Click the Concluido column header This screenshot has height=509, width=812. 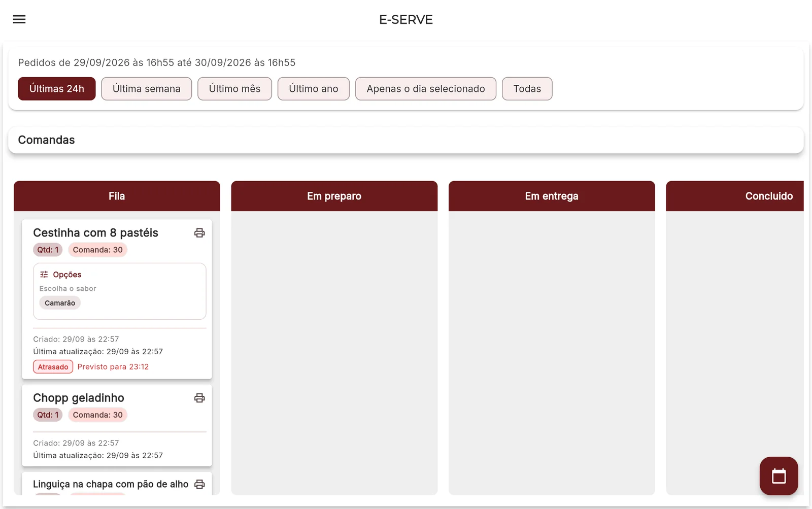coord(735,196)
